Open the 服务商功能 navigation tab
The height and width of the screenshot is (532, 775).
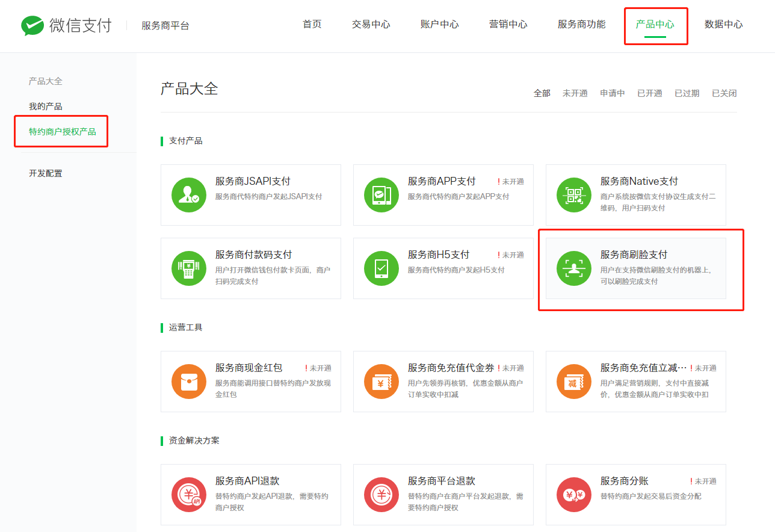click(x=582, y=25)
